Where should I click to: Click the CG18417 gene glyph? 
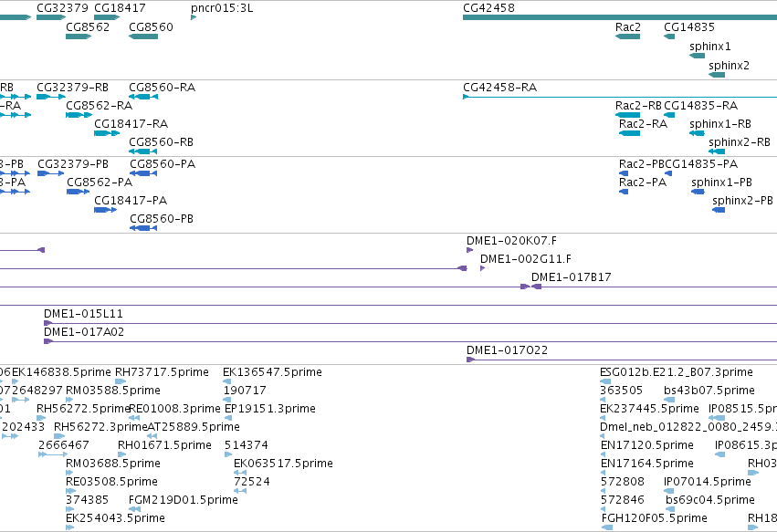point(107,17)
